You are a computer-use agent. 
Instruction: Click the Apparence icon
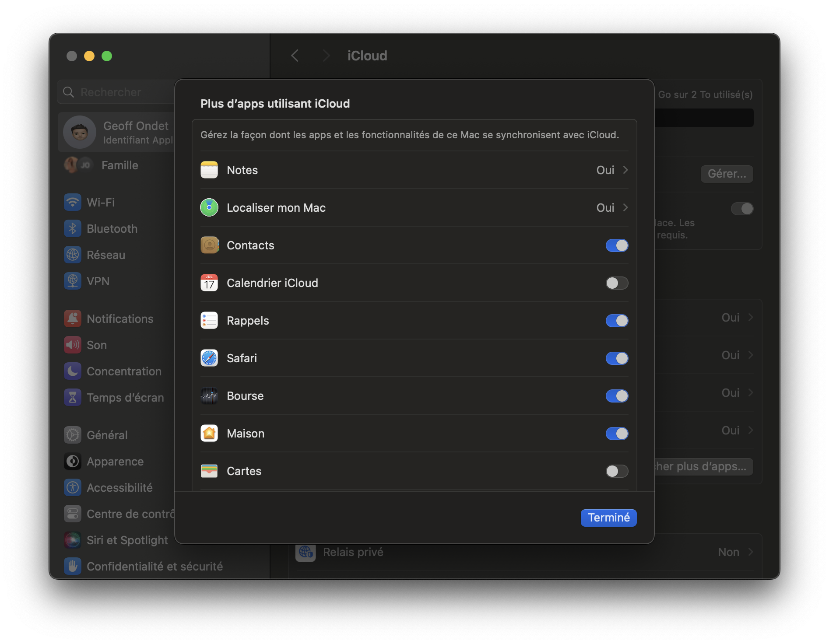coord(73,461)
